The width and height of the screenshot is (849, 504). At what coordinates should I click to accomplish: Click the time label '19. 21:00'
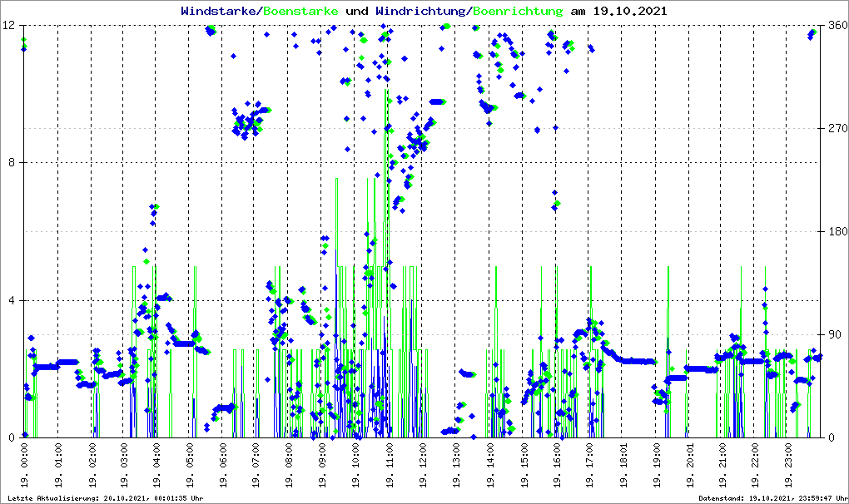722,466
